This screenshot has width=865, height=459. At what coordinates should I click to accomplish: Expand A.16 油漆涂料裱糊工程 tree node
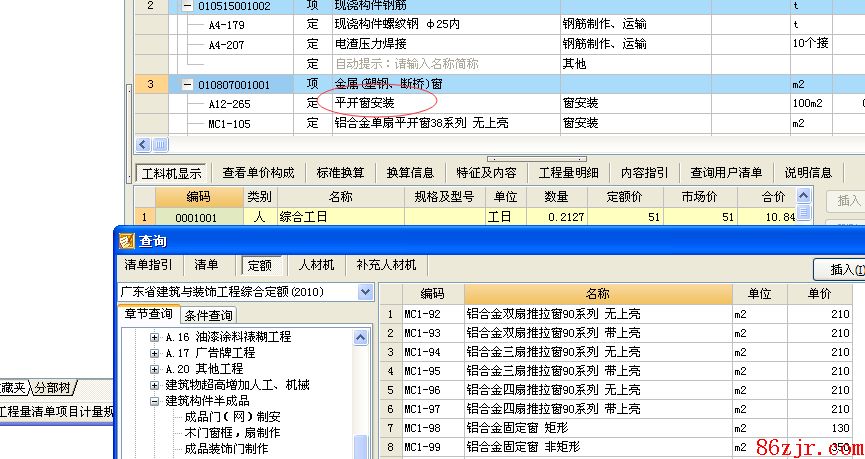point(155,337)
